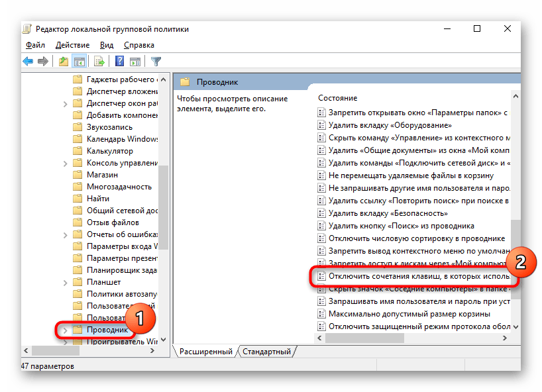The width and height of the screenshot is (542, 392).
Task: Expand the Проводник tree node
Action: (x=65, y=330)
